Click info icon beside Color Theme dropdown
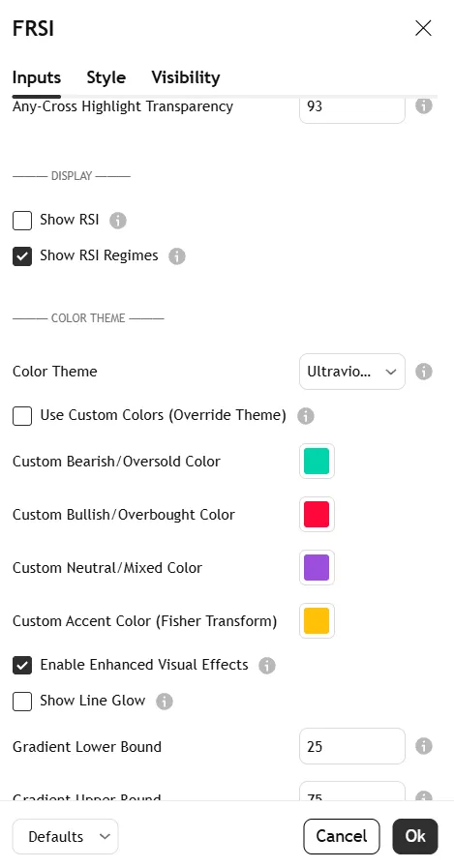 pos(424,372)
